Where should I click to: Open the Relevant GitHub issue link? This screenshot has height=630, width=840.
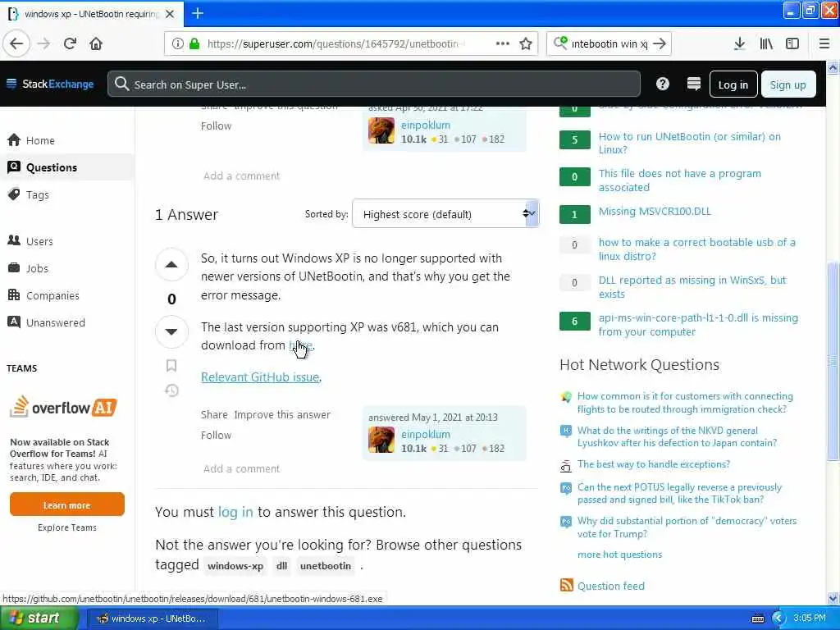260,377
